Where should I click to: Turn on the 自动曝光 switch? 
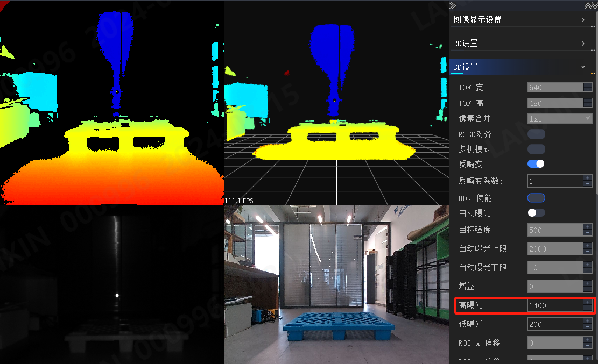(x=536, y=213)
